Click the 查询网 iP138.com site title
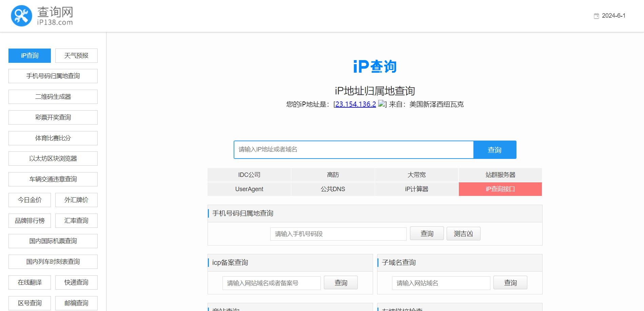This screenshot has width=644, height=311. [x=55, y=16]
